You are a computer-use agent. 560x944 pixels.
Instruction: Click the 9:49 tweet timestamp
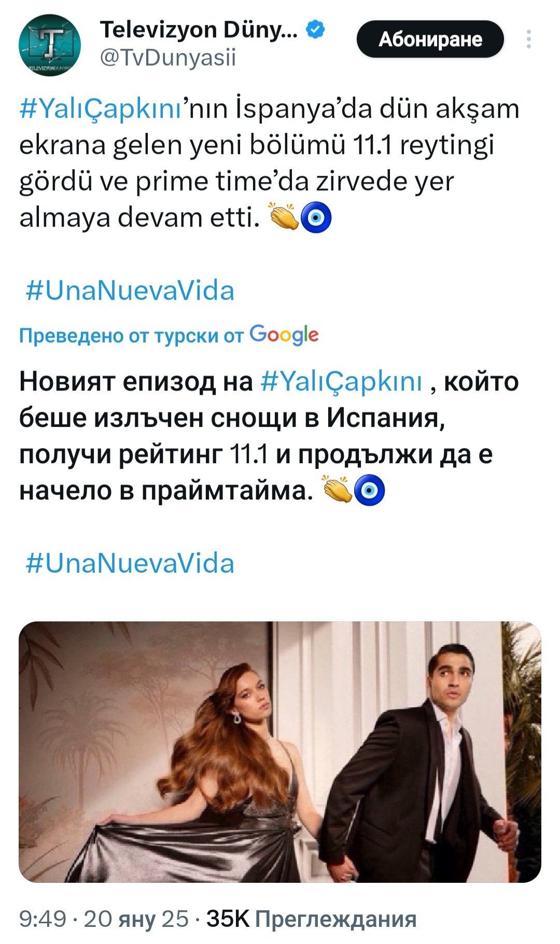(x=43, y=919)
